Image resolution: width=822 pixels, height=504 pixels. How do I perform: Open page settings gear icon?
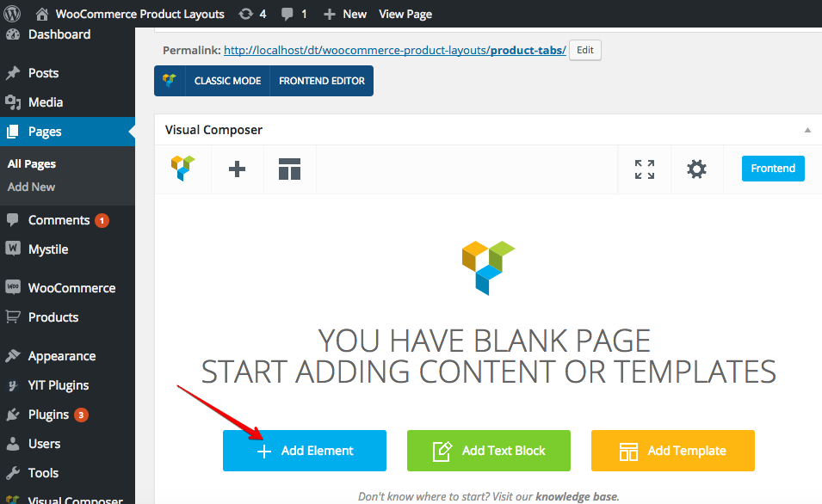pyautogui.click(x=696, y=169)
